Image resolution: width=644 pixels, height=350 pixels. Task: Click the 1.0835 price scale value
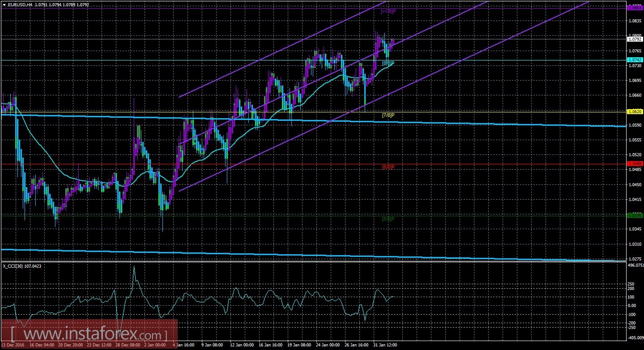(635, 21)
